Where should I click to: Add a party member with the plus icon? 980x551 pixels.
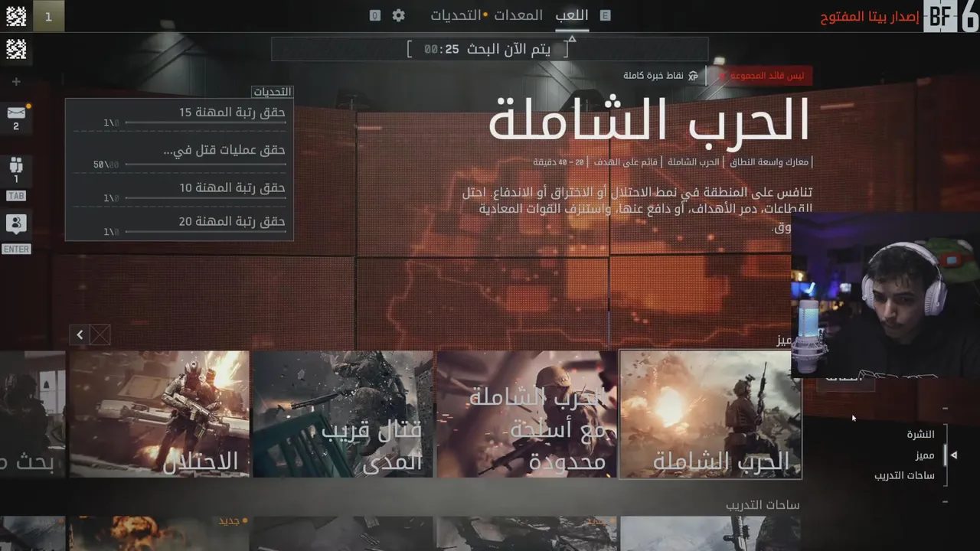16,82
